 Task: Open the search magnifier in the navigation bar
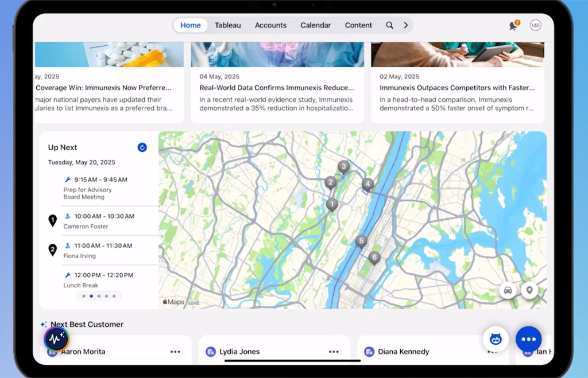click(x=390, y=25)
